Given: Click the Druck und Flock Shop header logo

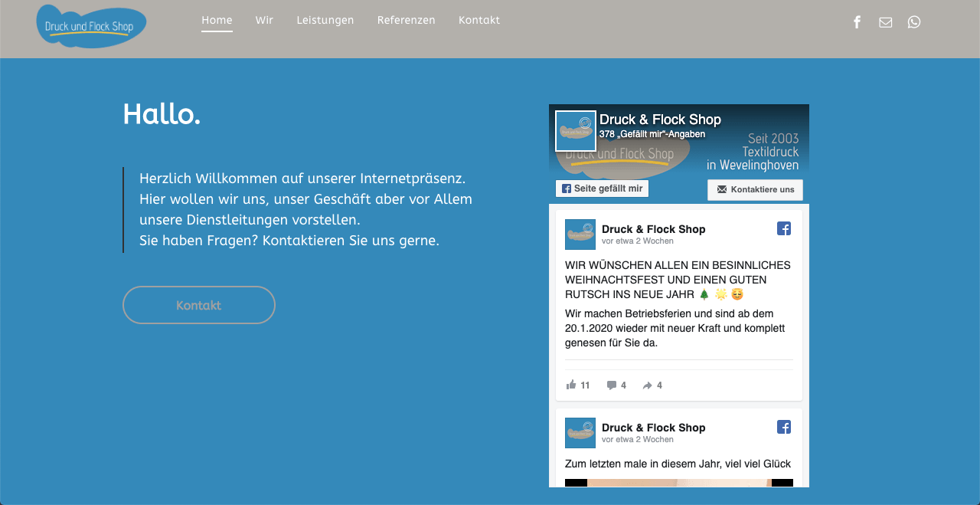Looking at the screenshot, I should point(91,26).
